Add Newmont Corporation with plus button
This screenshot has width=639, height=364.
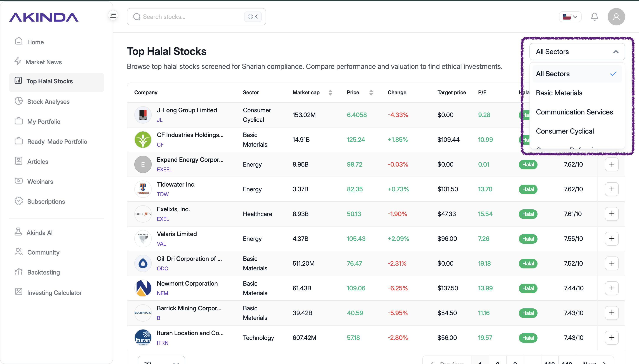point(611,288)
